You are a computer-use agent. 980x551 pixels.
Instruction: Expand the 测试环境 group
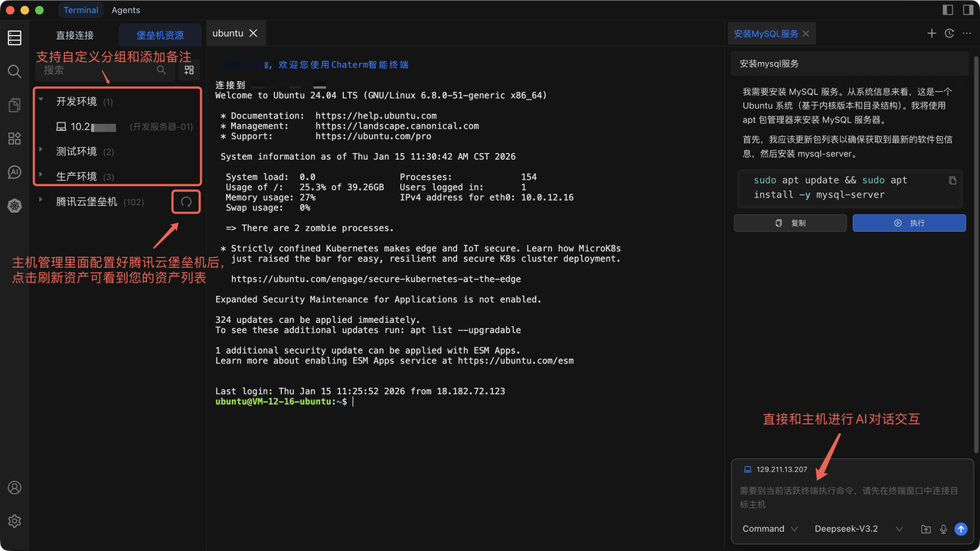coord(41,151)
